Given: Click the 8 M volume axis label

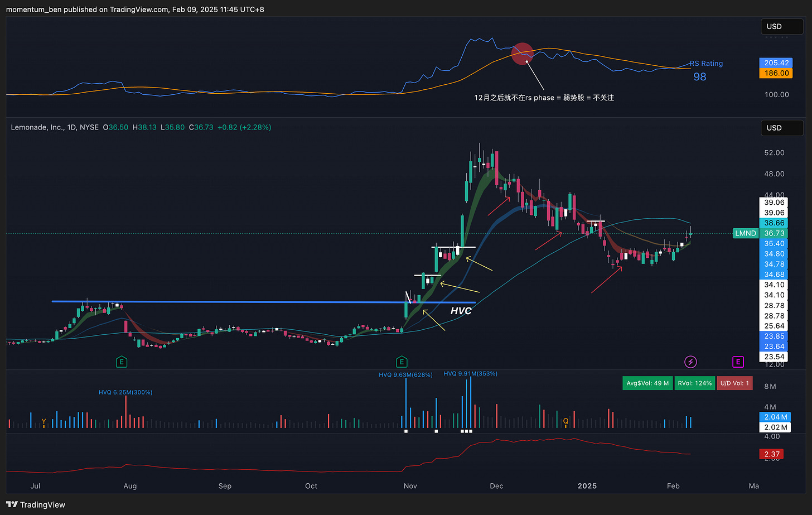Looking at the screenshot, I should [x=770, y=387].
